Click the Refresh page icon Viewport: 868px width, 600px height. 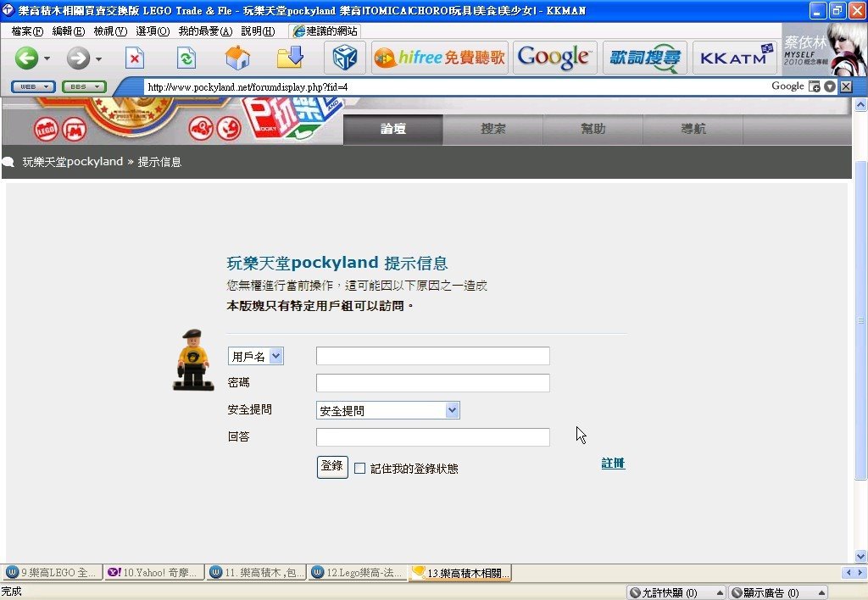(186, 58)
